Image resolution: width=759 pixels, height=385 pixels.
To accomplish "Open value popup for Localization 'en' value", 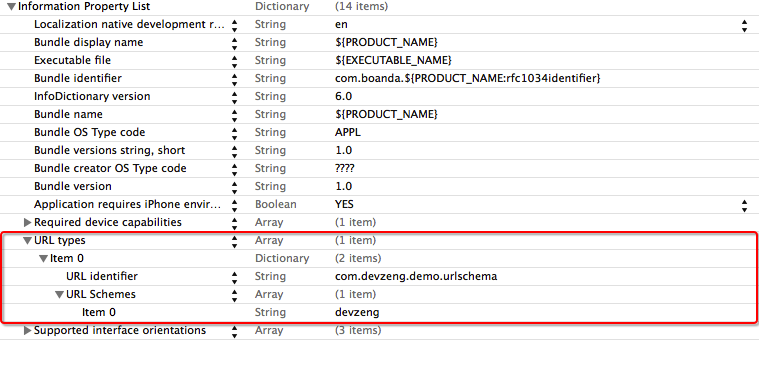I will 744,25.
